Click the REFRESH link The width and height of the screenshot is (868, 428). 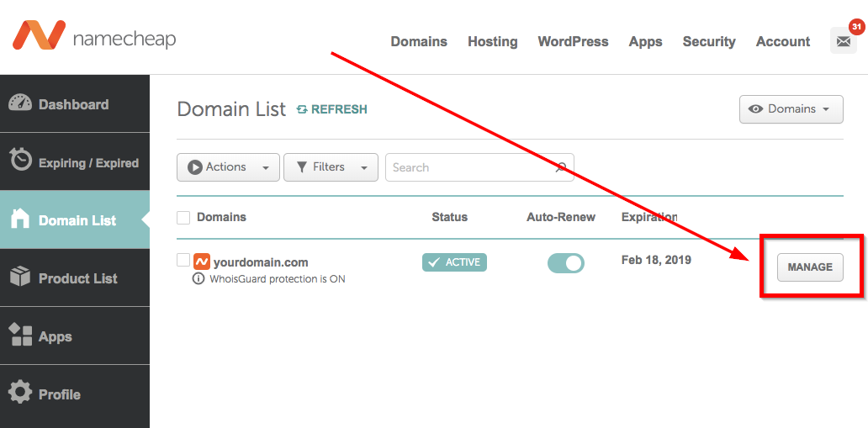pyautogui.click(x=332, y=109)
